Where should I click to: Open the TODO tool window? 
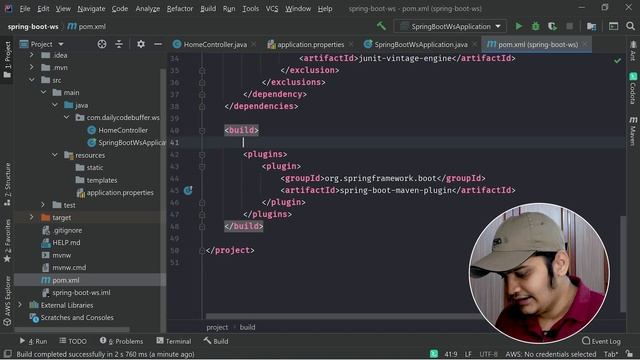pos(73,341)
